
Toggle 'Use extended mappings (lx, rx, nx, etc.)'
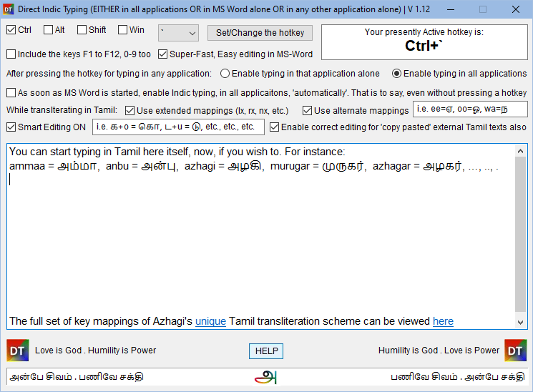click(129, 110)
